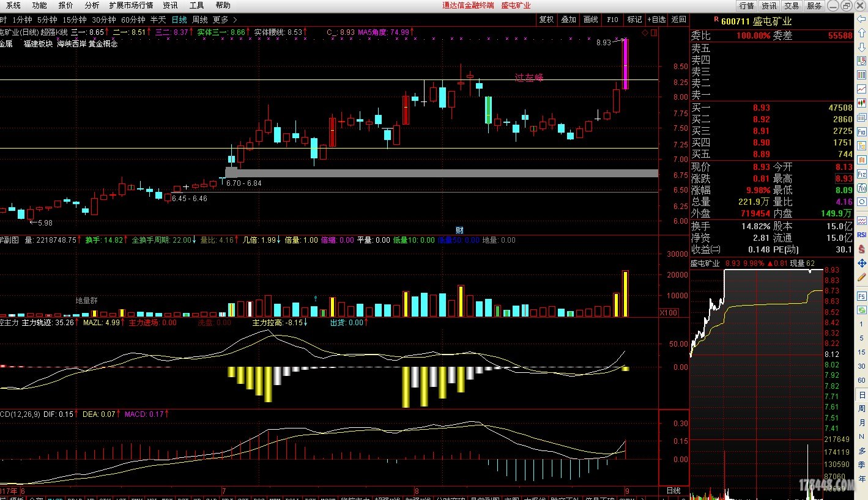Open the 交易 trading button
Viewport: 868px width, 500px height.
(x=792, y=6)
